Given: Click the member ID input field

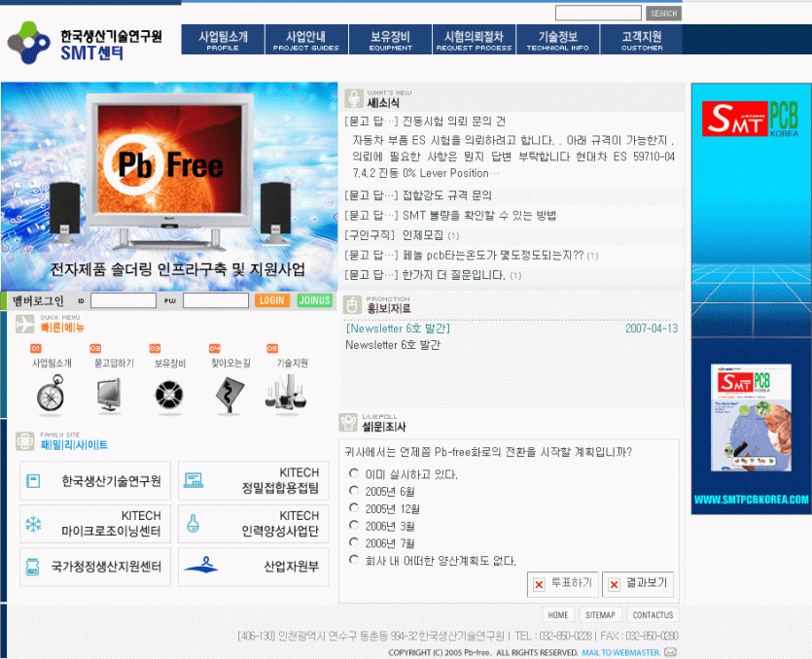Looking at the screenshot, I should point(123,301).
